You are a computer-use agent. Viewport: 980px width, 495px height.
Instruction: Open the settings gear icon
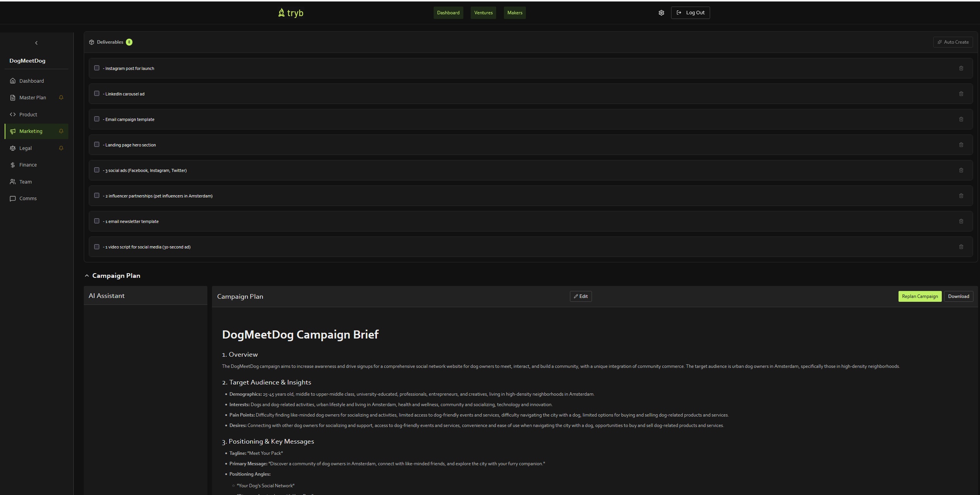click(661, 12)
